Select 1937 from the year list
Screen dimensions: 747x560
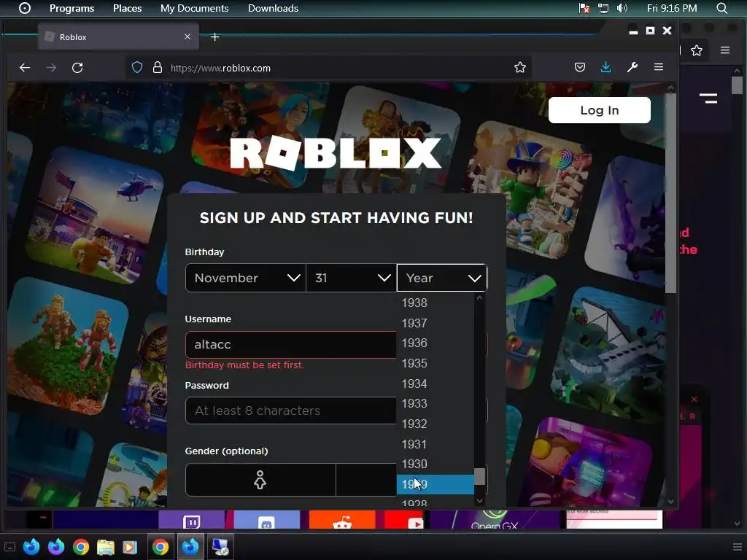pyautogui.click(x=436, y=323)
